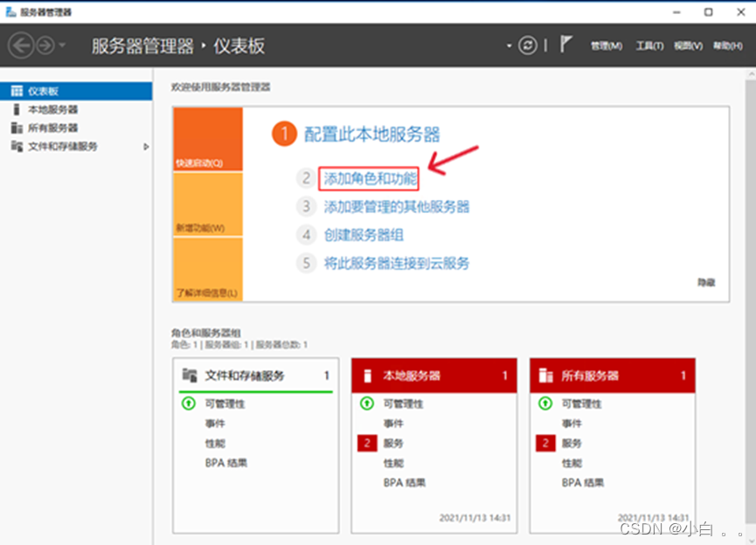Open the 帮助(H) menu
This screenshot has width=756, height=545.
pyautogui.click(x=727, y=45)
